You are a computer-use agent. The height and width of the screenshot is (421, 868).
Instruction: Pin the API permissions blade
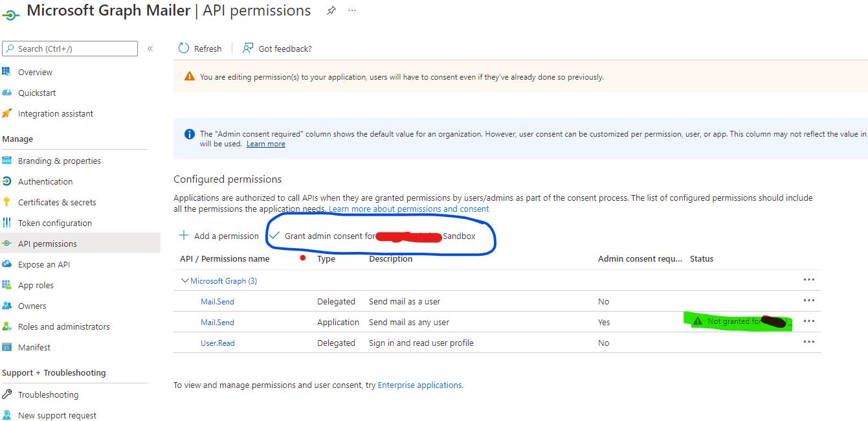[x=331, y=11]
